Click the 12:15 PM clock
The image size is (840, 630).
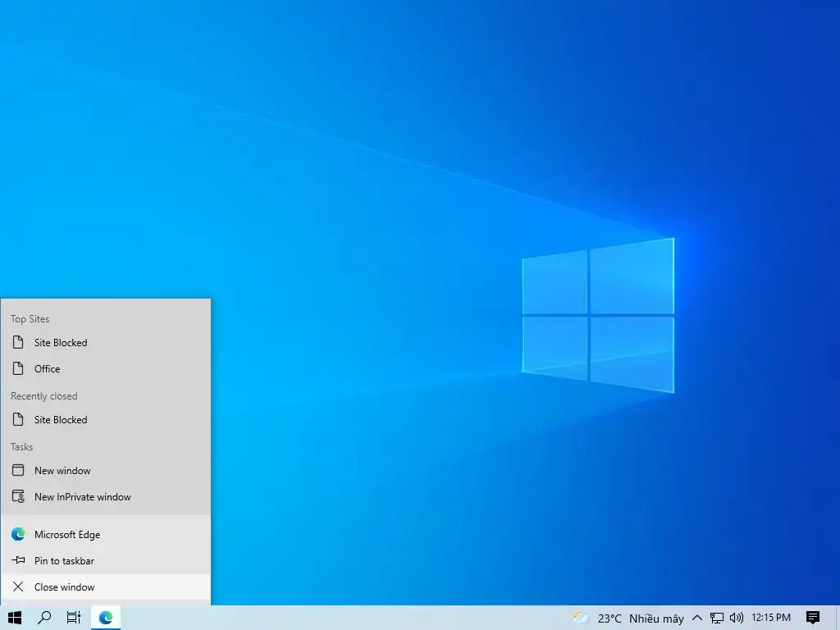pyautogui.click(x=771, y=618)
